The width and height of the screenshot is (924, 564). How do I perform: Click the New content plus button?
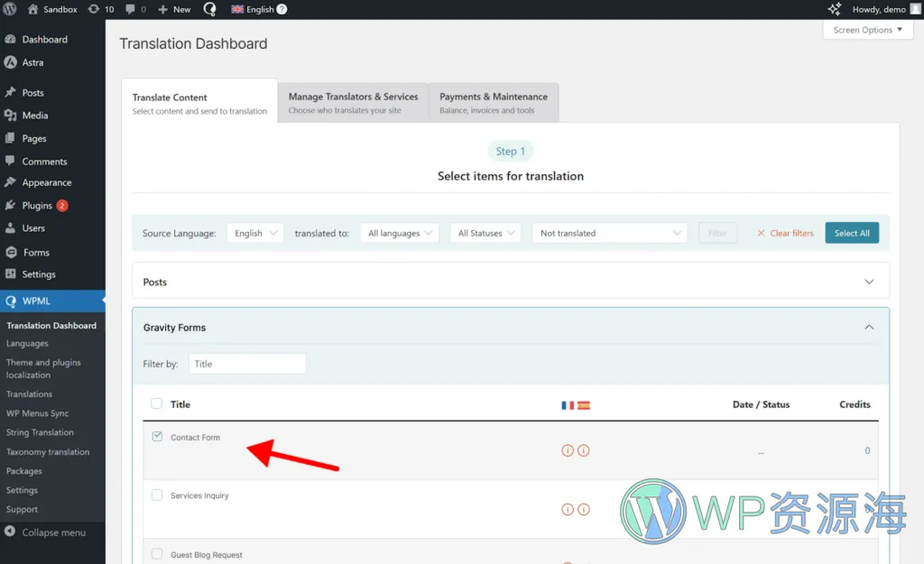(x=174, y=9)
